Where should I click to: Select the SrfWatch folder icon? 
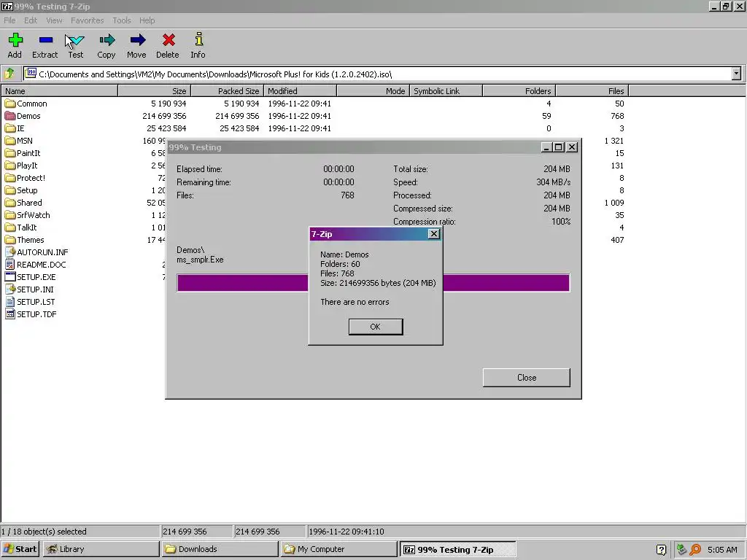(x=10, y=215)
